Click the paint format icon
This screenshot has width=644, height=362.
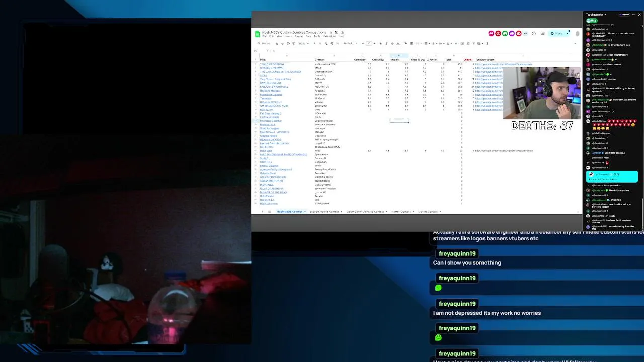294,43
